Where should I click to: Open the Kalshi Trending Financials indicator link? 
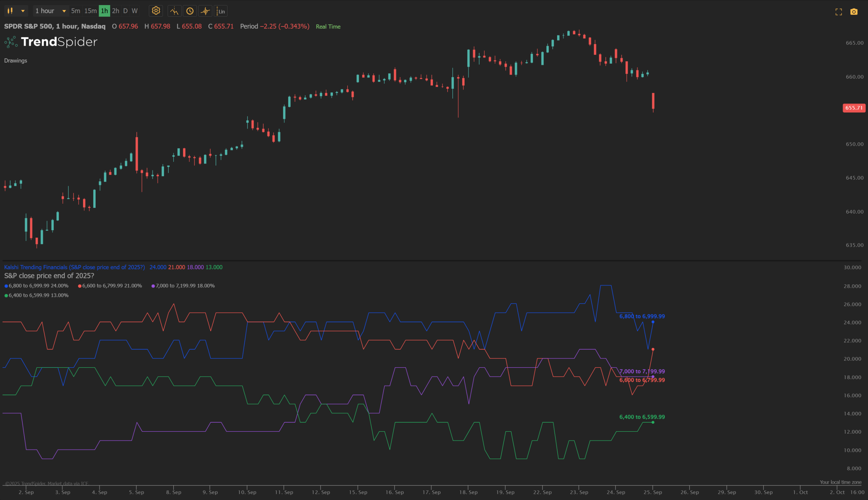(x=74, y=267)
